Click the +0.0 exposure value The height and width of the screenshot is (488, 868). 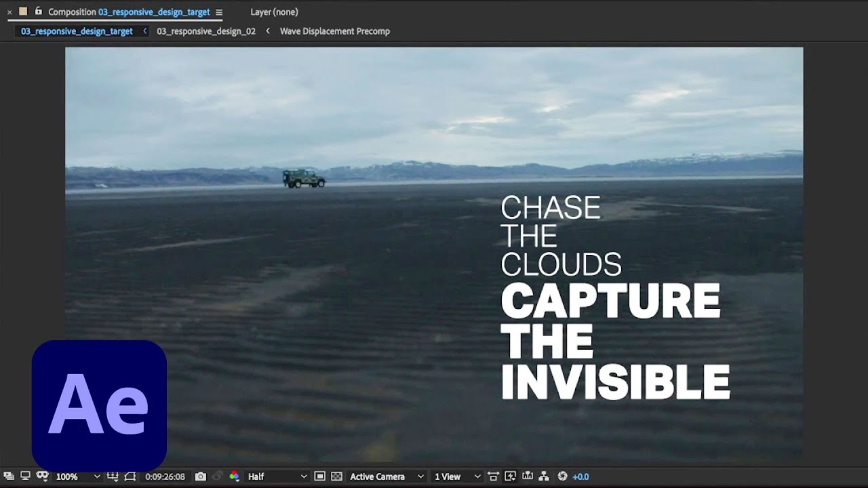[x=580, y=476]
